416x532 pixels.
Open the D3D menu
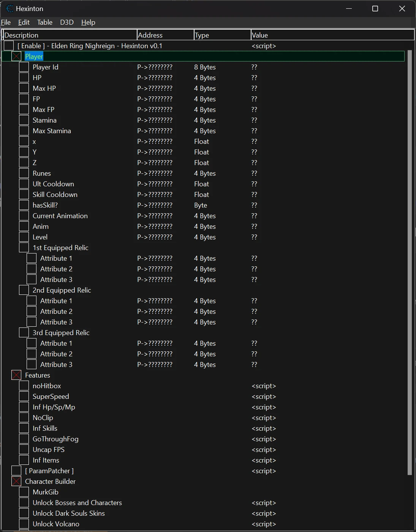click(66, 22)
